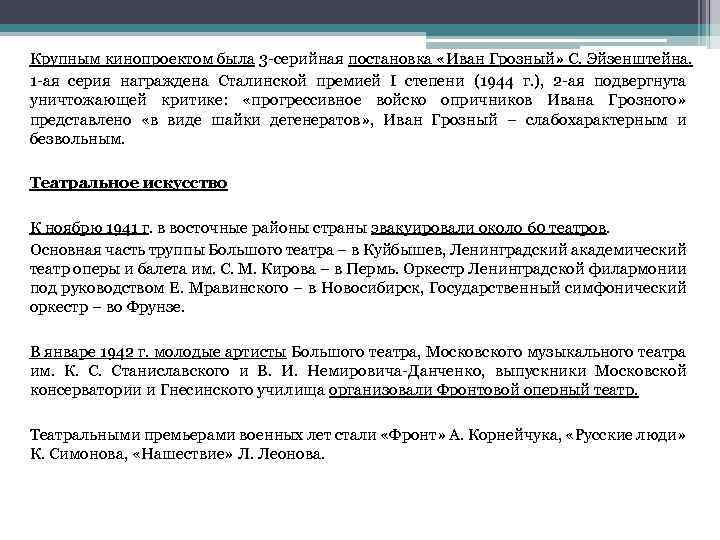Click the text "под руководством Е. Мравинского"
720x540 pixels.
click(x=159, y=288)
